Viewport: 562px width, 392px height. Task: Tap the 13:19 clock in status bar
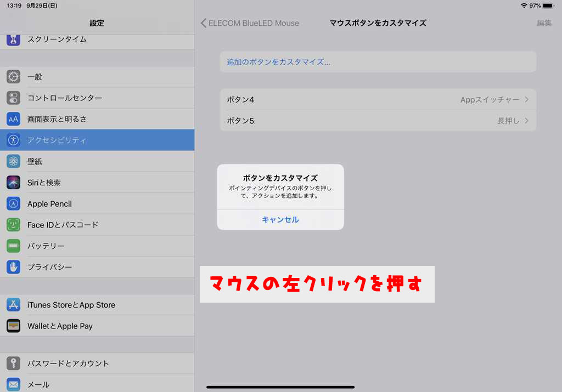coord(14,5)
